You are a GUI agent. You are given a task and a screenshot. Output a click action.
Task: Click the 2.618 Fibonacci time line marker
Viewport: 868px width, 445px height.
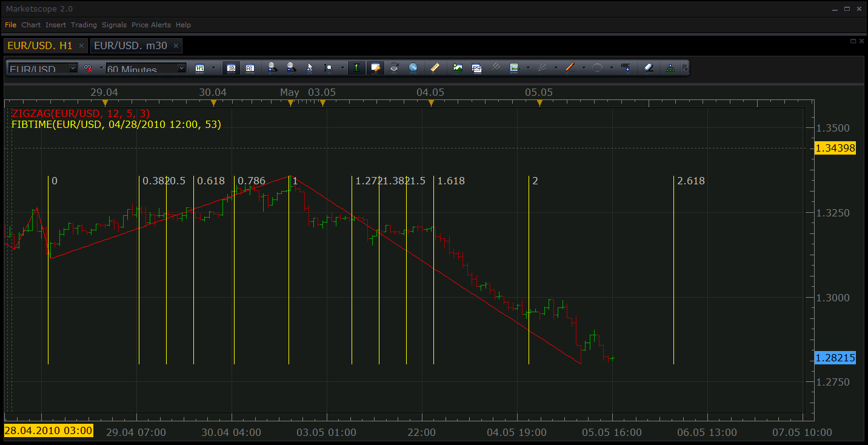(x=691, y=181)
